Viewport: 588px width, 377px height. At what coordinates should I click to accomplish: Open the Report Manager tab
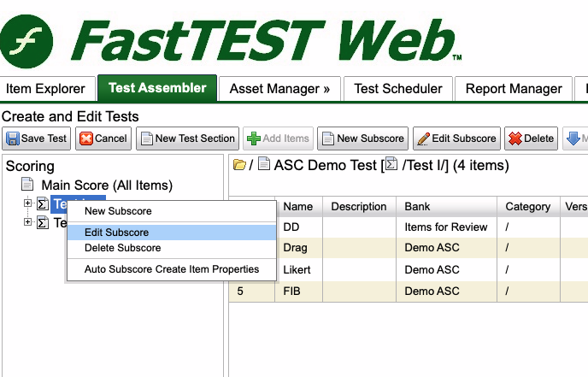coord(514,89)
